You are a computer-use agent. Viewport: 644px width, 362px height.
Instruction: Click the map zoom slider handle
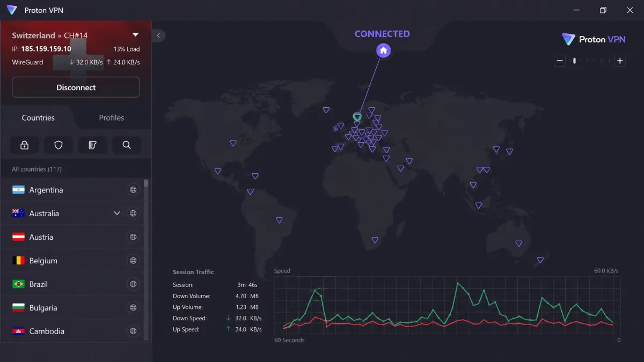574,61
